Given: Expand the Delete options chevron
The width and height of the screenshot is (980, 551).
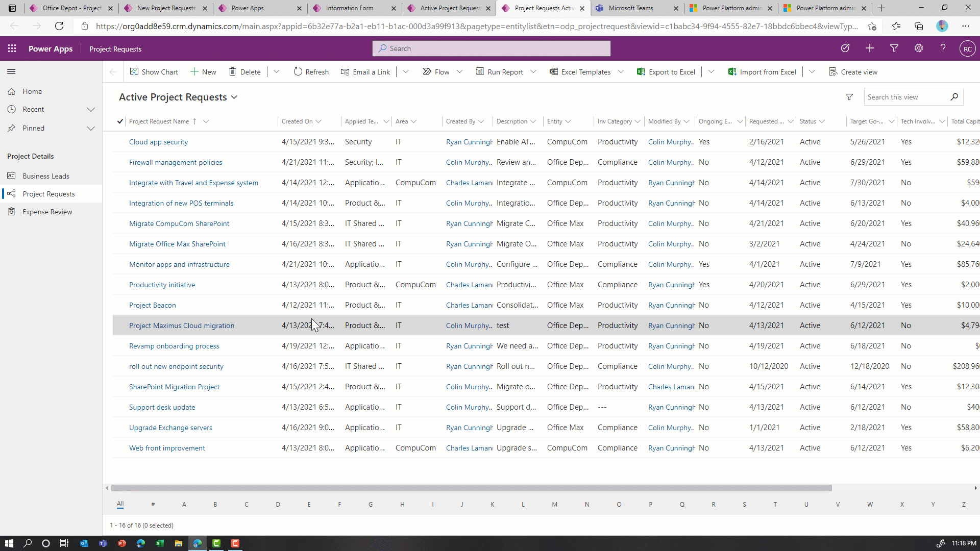Looking at the screenshot, I should (x=277, y=72).
